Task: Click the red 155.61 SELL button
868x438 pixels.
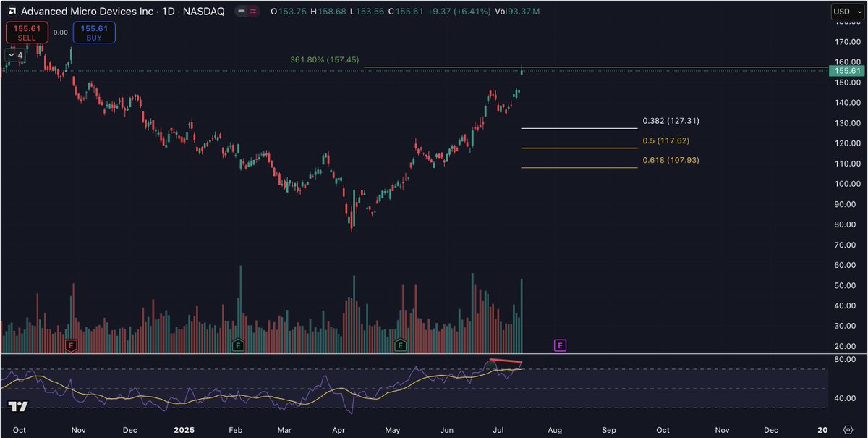Action: (27, 33)
